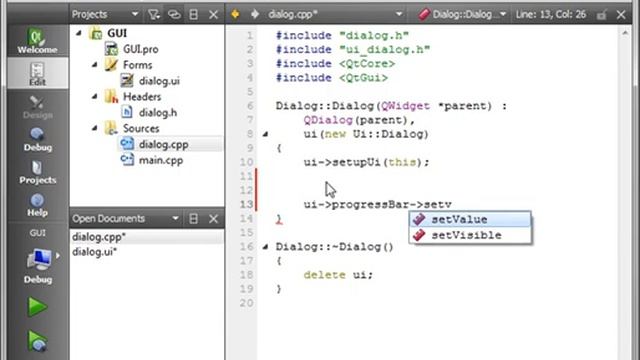This screenshot has width=640, height=360.
Task: Fold the constructor block at line 8
Action: coord(265,134)
